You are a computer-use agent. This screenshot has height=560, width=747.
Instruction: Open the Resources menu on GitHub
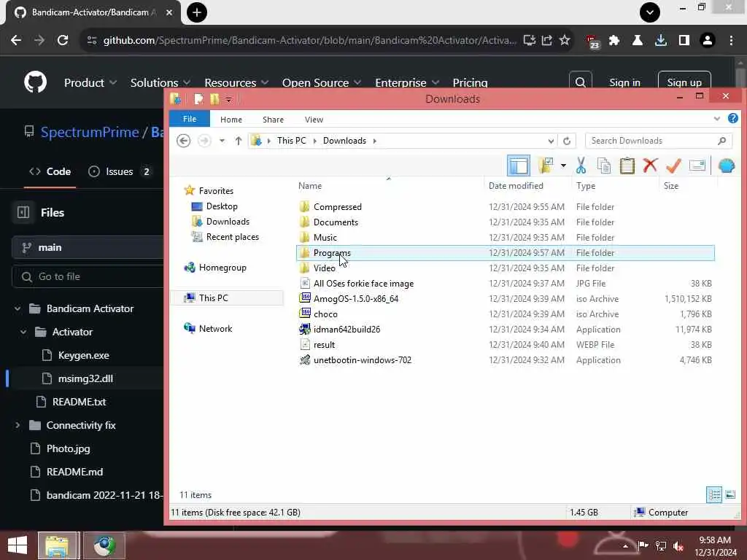click(x=236, y=83)
